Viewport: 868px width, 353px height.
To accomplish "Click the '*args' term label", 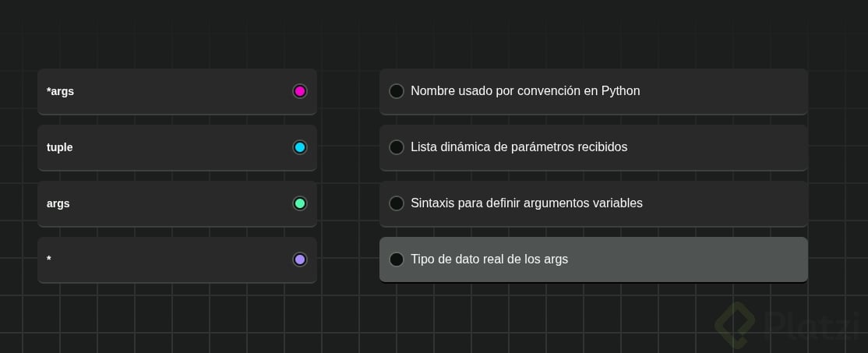I will tap(61, 91).
